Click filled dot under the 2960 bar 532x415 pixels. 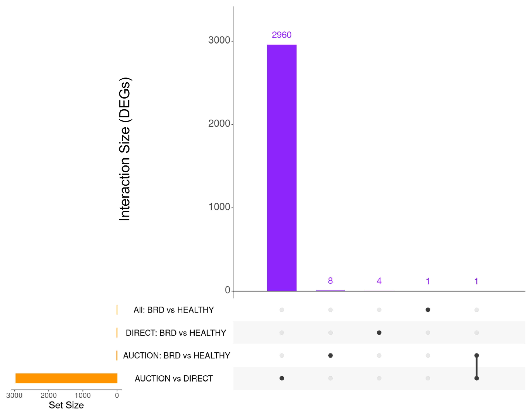coord(282,378)
